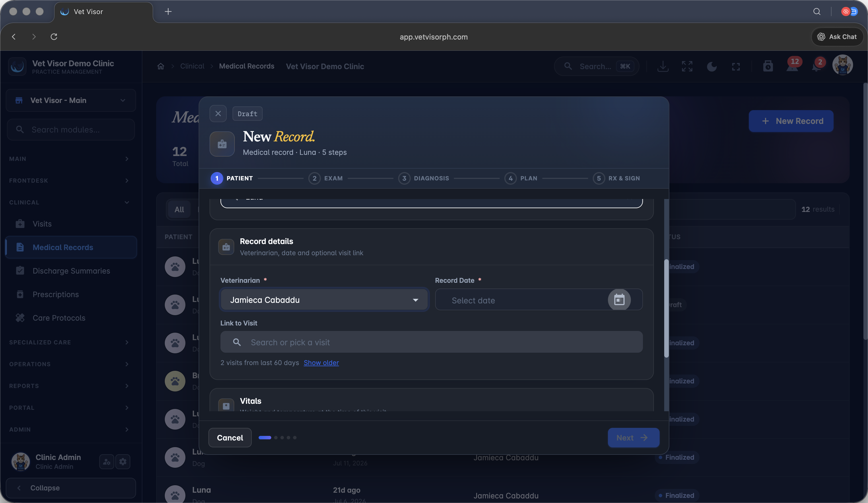Open the Veterinarian dropdown

[x=324, y=300]
